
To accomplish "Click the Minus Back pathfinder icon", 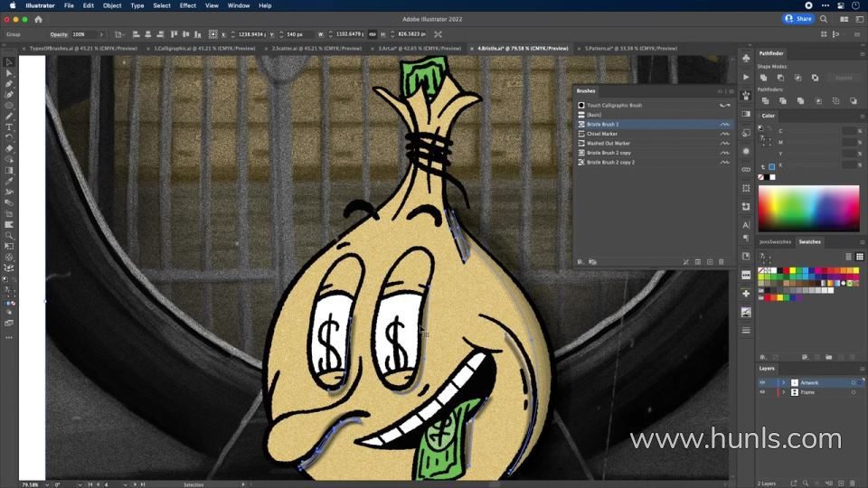I will click(853, 101).
